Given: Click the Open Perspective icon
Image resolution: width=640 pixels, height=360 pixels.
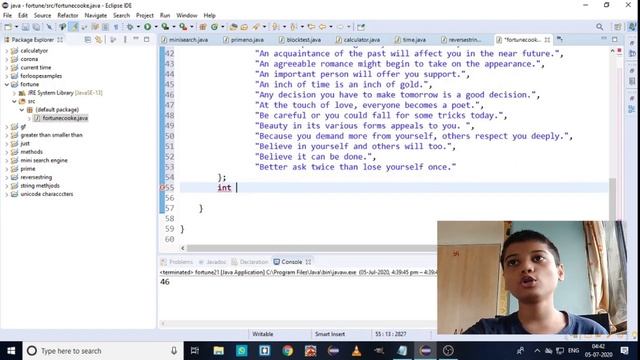Looking at the screenshot, I should (618, 27).
